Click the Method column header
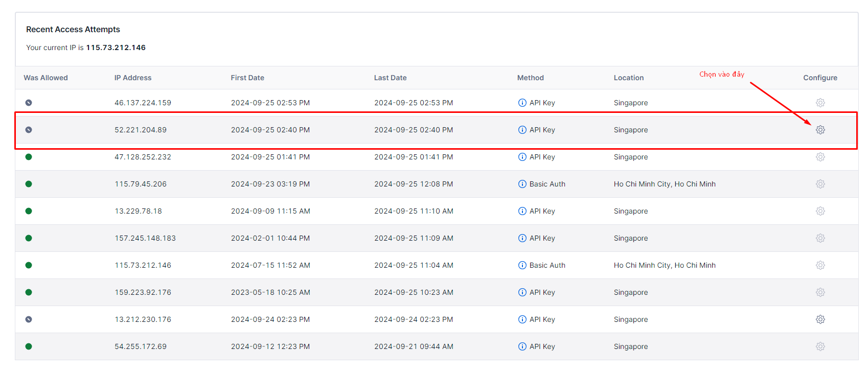 coord(530,78)
